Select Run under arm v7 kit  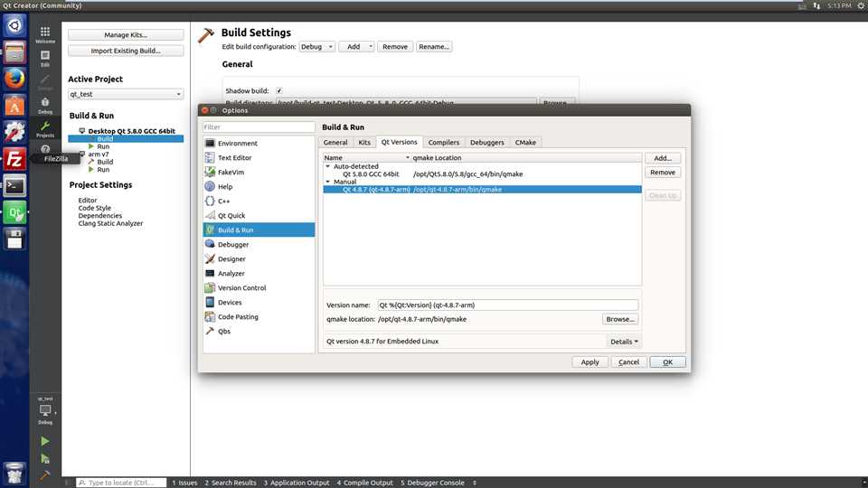pyautogui.click(x=103, y=169)
